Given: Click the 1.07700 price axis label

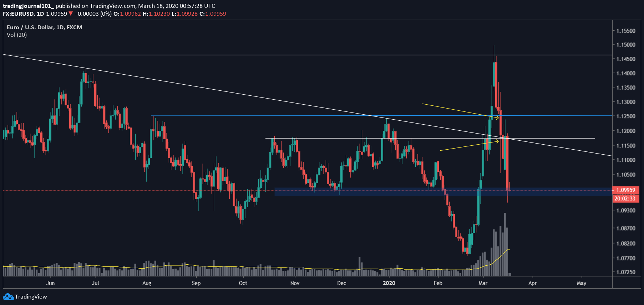Looking at the screenshot, I should point(626,258).
